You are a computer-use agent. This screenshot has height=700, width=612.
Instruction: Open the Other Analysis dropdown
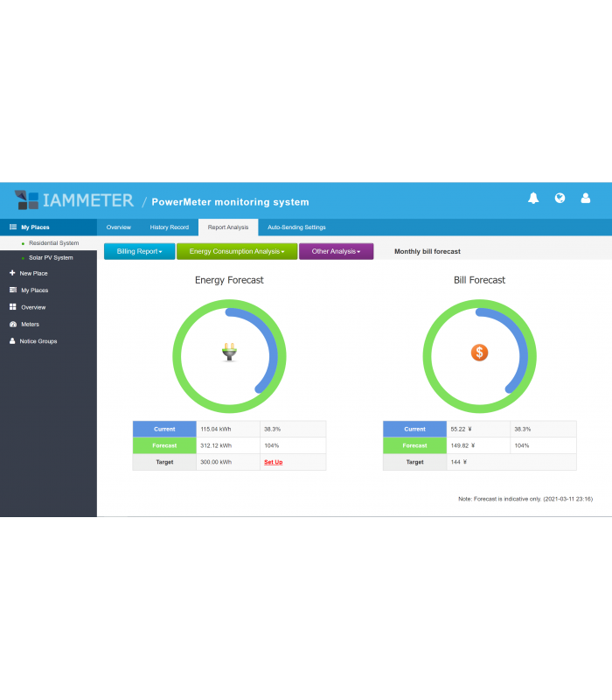(336, 252)
